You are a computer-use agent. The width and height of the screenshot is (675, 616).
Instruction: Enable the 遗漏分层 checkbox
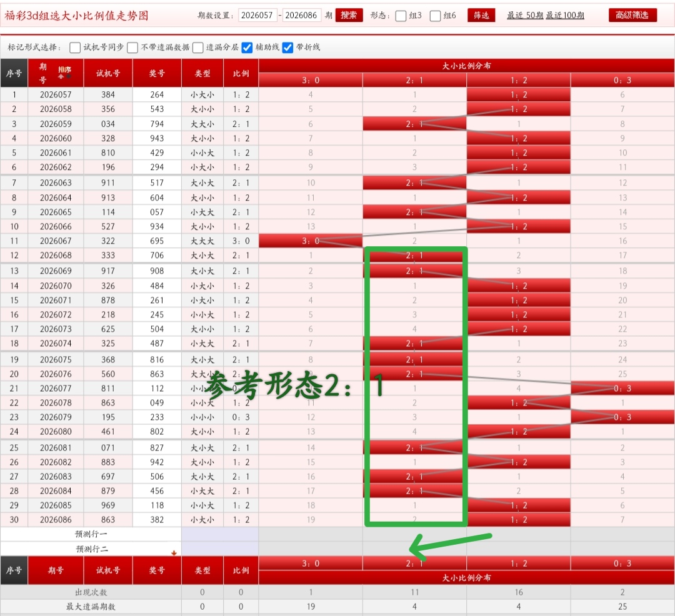point(198,47)
